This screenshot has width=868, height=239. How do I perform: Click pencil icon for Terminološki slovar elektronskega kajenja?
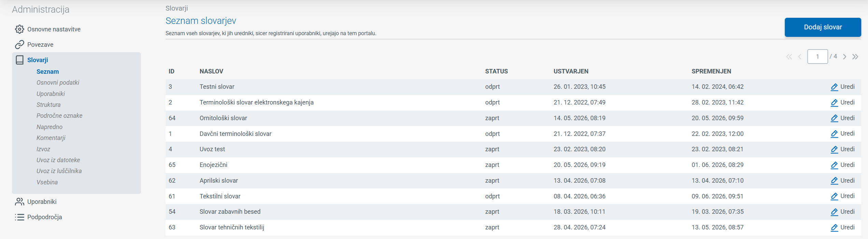pyautogui.click(x=834, y=103)
